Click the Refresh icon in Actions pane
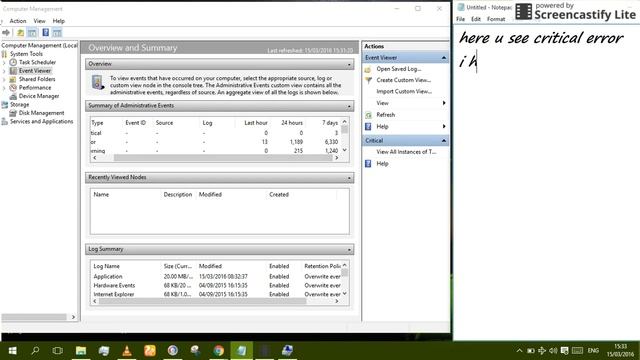This screenshot has height=360, width=640. 368,115
